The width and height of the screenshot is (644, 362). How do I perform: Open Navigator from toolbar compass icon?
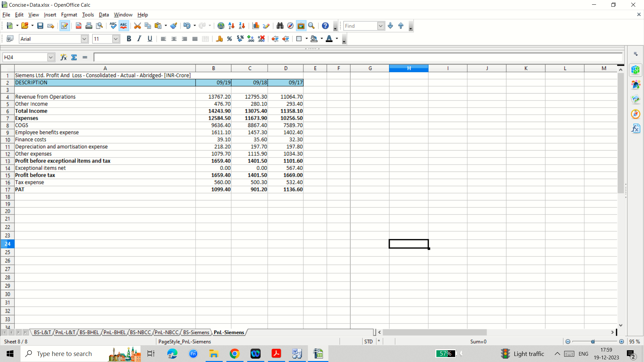coord(290,26)
